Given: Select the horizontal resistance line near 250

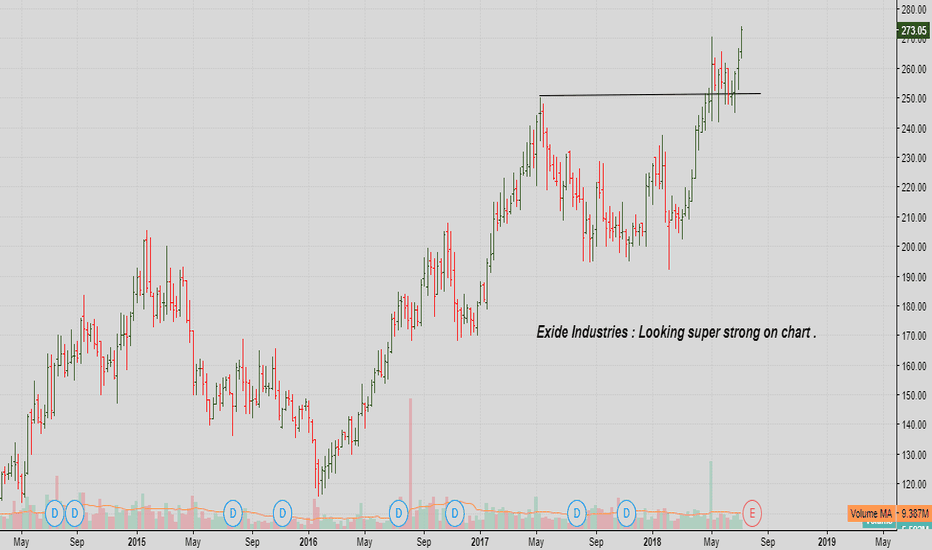Looking at the screenshot, I should 650,94.
